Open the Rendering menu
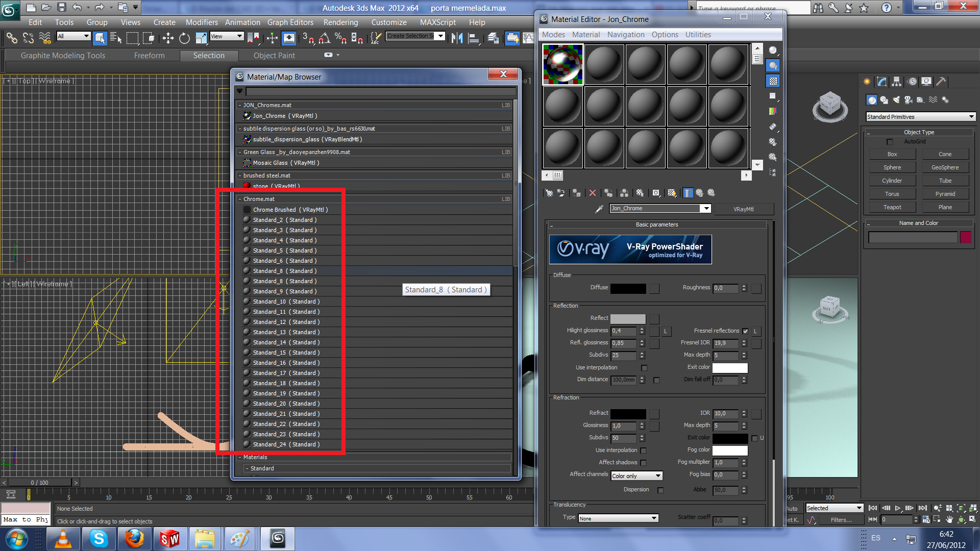980x551 pixels. point(340,22)
